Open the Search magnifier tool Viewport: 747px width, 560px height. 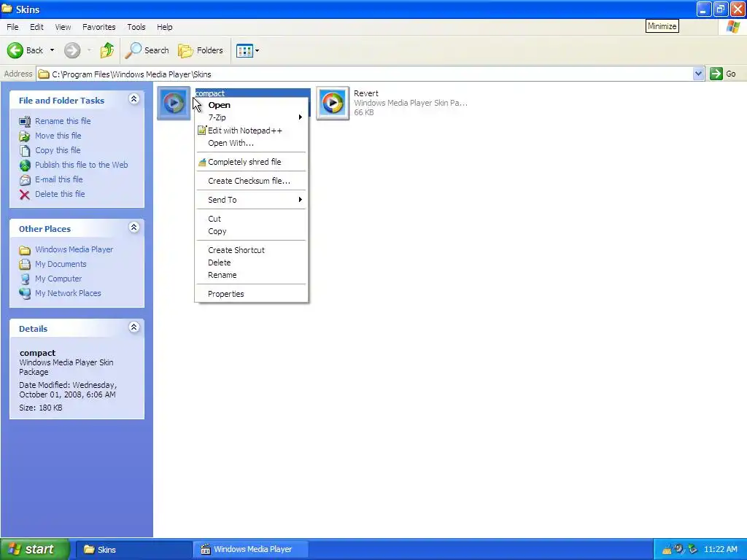coord(147,50)
